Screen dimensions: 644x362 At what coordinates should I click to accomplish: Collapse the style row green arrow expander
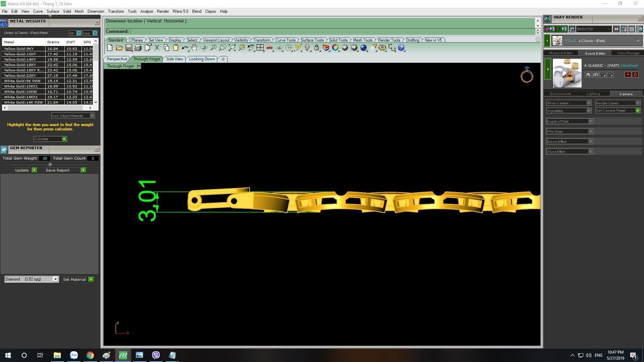point(547,41)
